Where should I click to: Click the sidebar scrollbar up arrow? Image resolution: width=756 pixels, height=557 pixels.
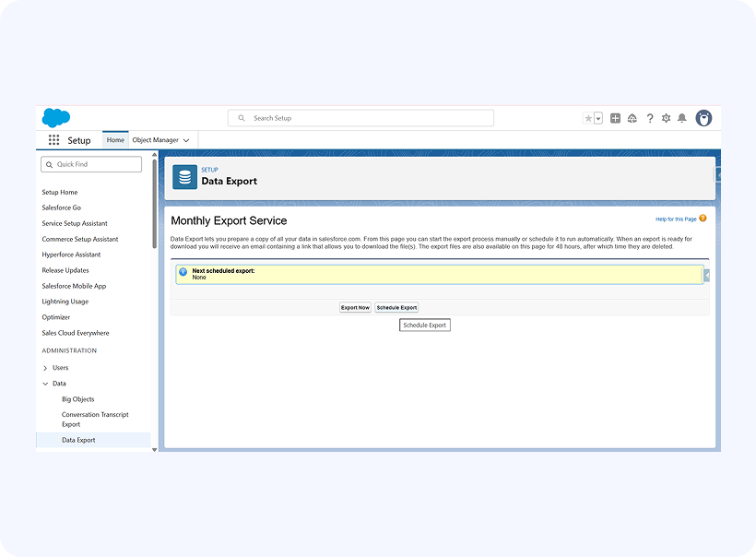pos(155,155)
